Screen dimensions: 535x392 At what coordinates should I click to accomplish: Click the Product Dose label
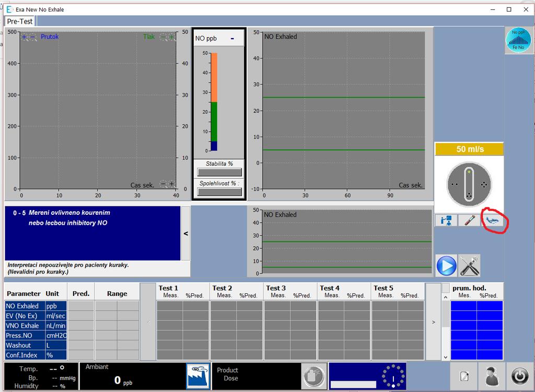[x=228, y=374]
